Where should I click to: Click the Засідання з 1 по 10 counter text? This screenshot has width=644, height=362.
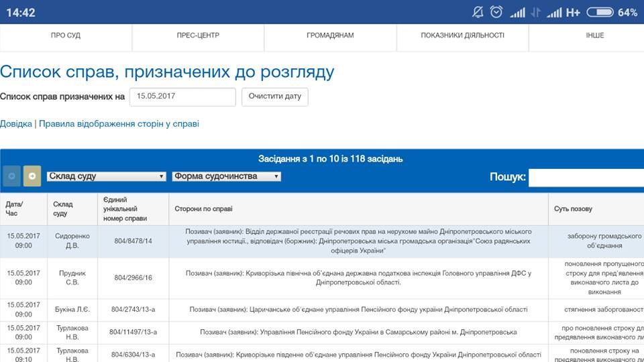[x=330, y=159]
